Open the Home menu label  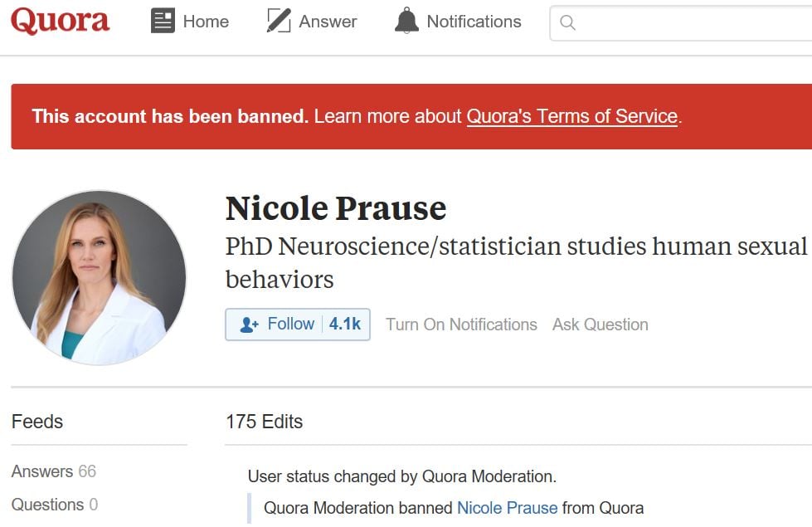(x=206, y=22)
